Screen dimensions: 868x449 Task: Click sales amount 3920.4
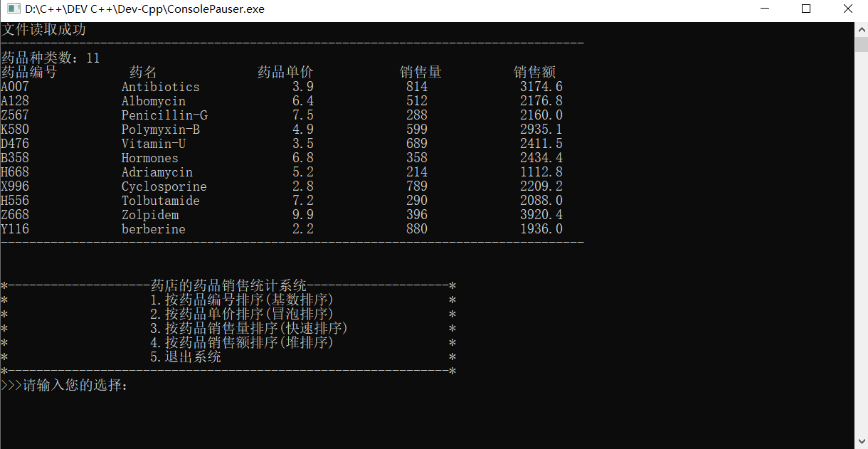click(x=541, y=215)
